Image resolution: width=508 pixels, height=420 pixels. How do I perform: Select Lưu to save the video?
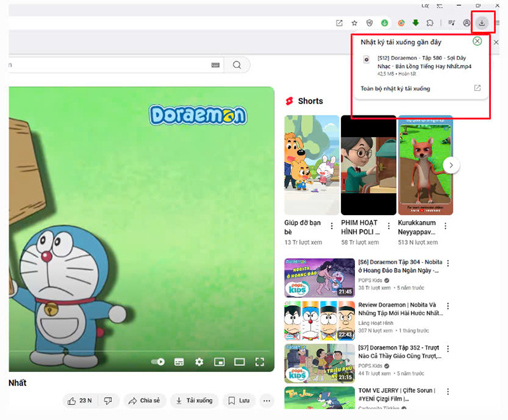pos(238,400)
